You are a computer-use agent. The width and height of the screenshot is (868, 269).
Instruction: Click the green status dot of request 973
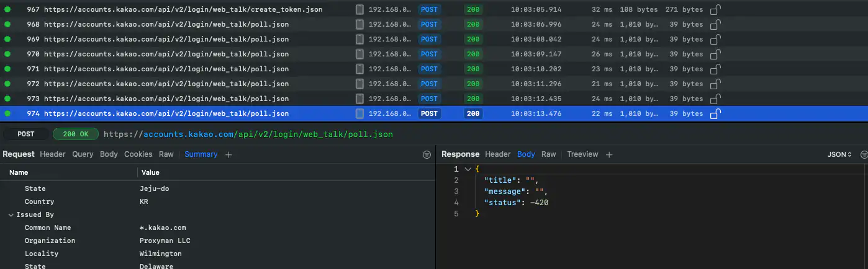(7, 99)
